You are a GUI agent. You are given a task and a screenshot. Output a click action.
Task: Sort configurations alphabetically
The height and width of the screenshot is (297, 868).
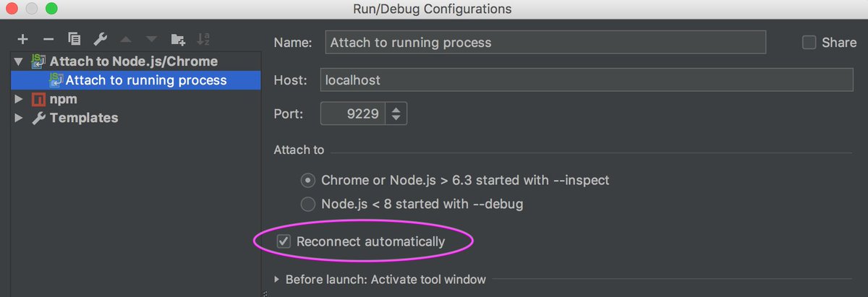point(203,39)
